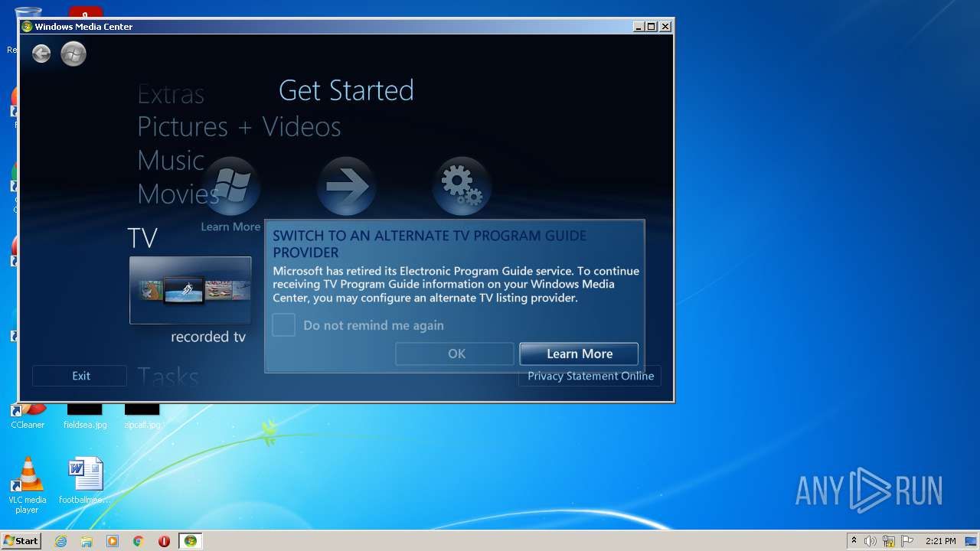This screenshot has width=980, height=551.
Task: Select the Movies menu category
Action: tap(178, 194)
